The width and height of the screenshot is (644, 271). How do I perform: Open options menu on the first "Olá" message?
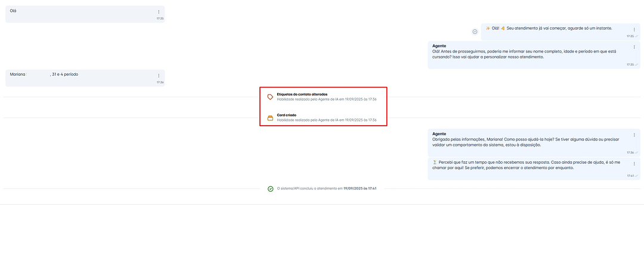(159, 12)
